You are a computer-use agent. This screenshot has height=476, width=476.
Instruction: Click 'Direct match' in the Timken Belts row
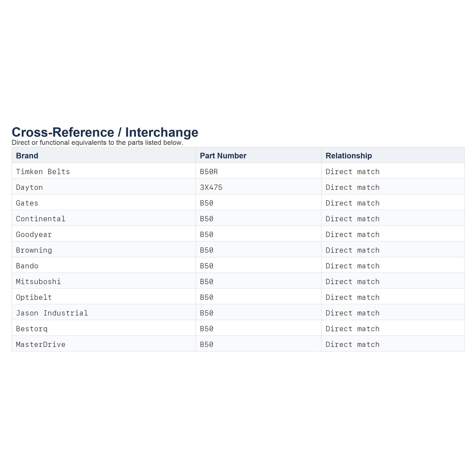[x=353, y=172]
